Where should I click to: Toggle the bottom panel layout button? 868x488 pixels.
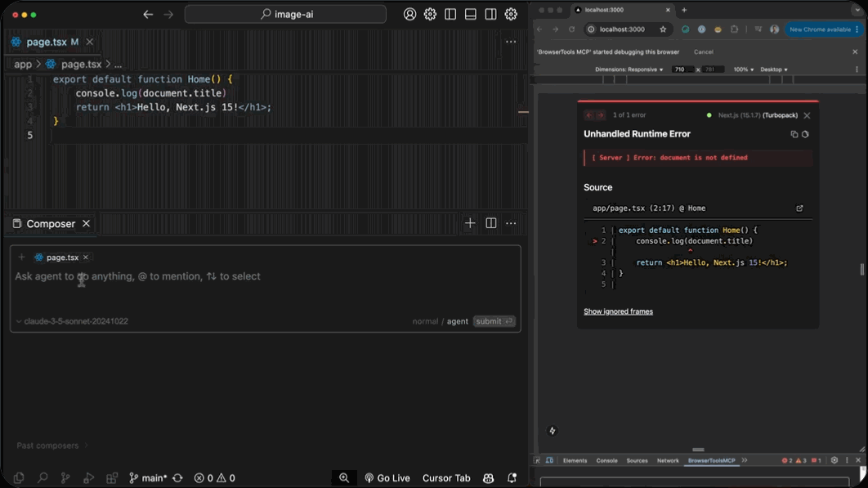pos(471,14)
